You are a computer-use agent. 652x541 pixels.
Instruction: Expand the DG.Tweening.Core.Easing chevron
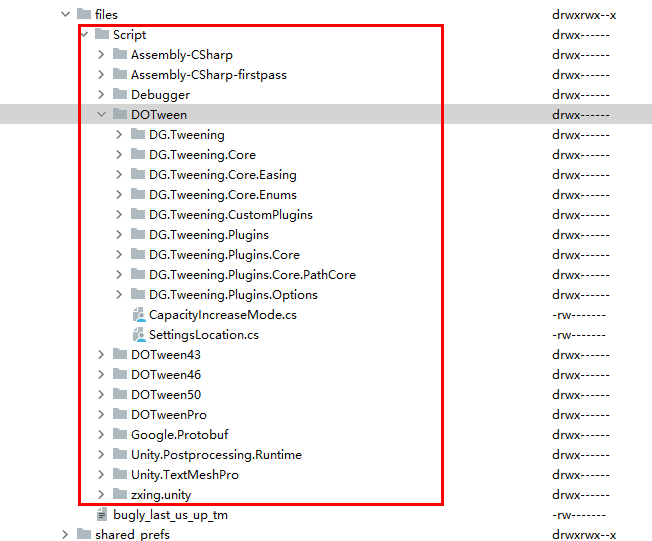point(119,174)
